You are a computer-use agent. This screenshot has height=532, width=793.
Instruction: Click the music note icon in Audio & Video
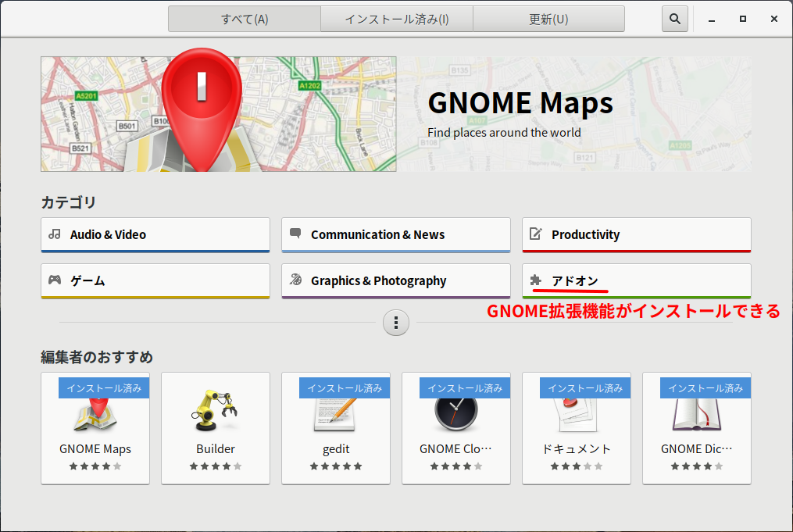pyautogui.click(x=55, y=234)
